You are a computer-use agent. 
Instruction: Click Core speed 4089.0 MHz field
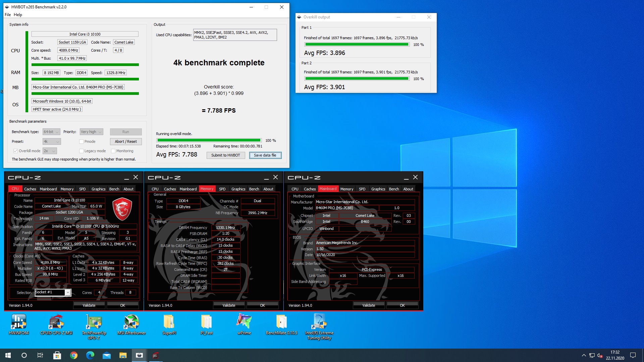(x=68, y=50)
